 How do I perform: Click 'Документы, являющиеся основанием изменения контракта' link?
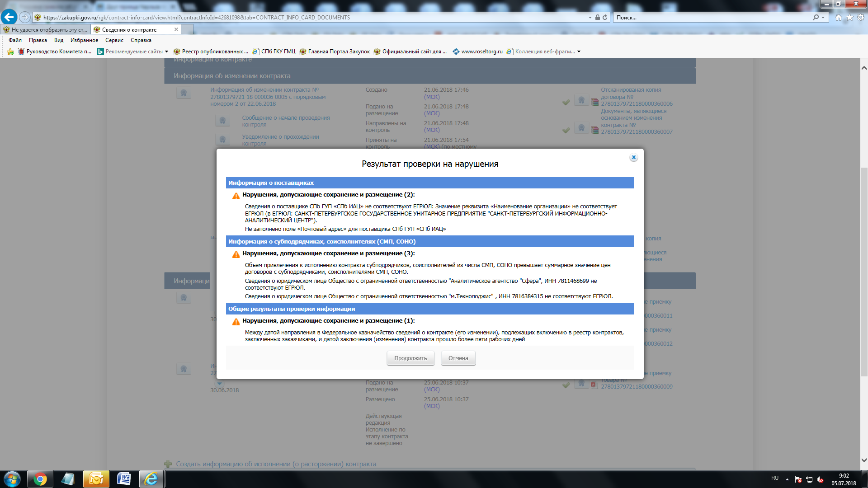[x=637, y=121]
